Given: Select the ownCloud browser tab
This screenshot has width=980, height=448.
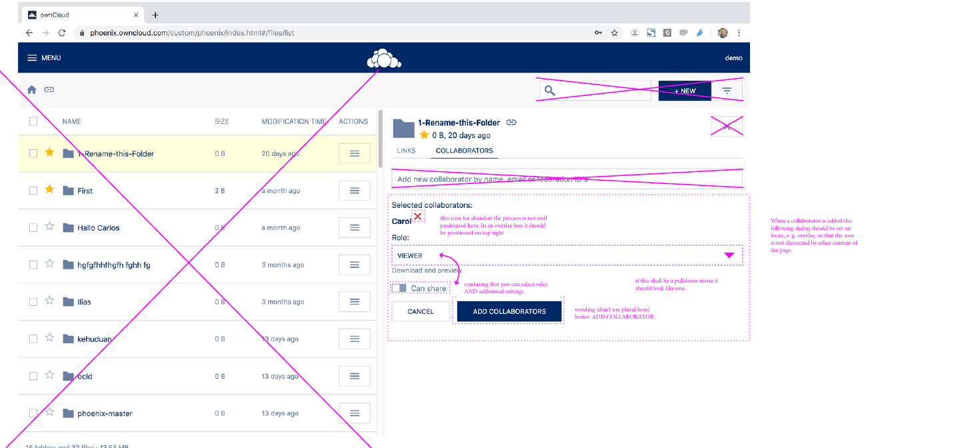Looking at the screenshot, I should coord(83,15).
